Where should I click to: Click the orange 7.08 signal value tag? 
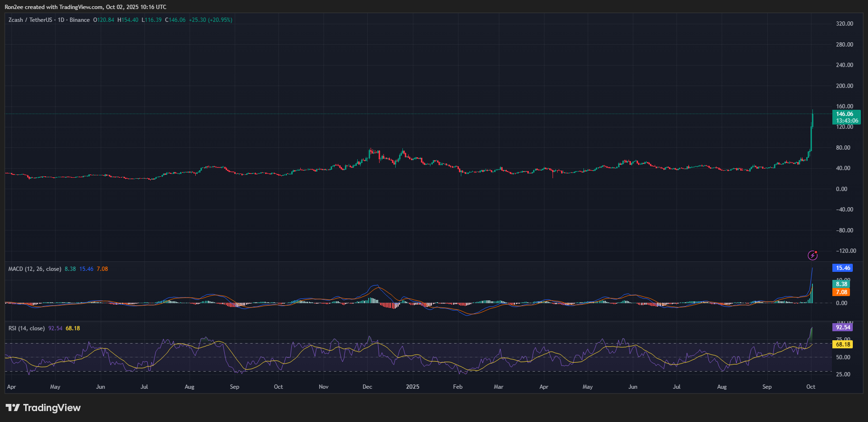click(841, 292)
